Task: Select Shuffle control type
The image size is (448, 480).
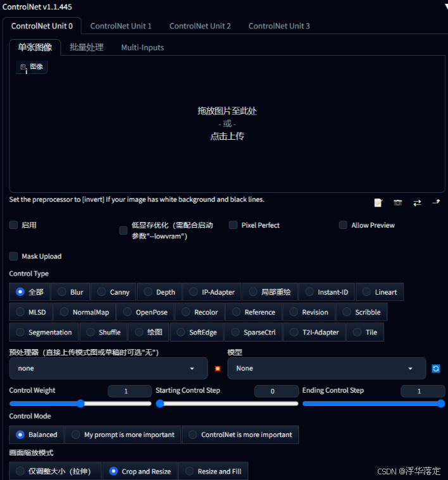Action: [103, 332]
